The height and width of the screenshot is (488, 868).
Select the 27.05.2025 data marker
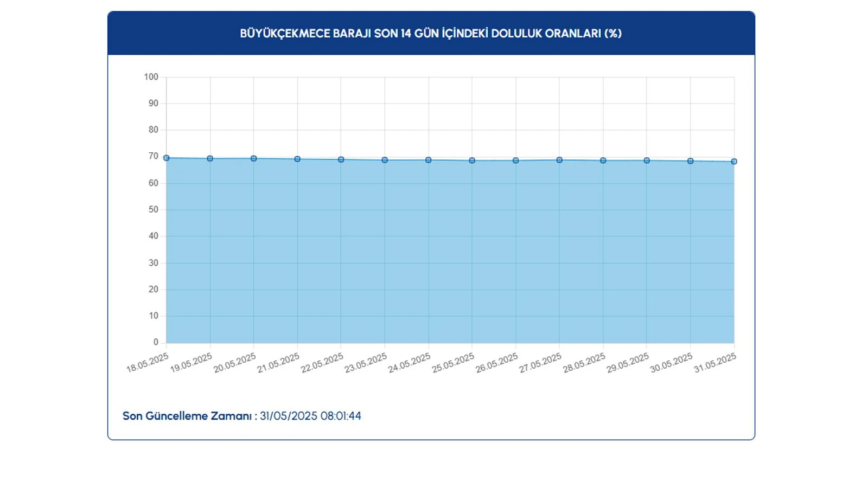tap(559, 160)
